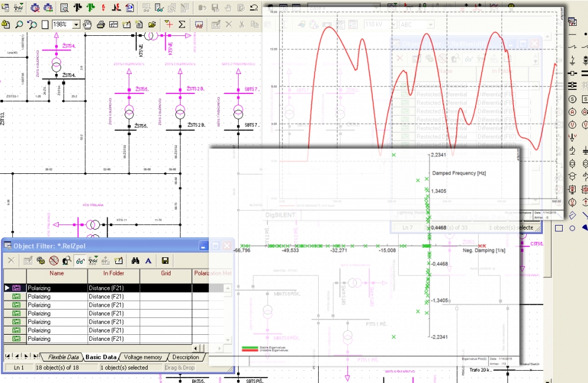Viewport: 588px width, 383px height.
Task: Click the circled S symbol in drawing palette
Action: click(572, 99)
